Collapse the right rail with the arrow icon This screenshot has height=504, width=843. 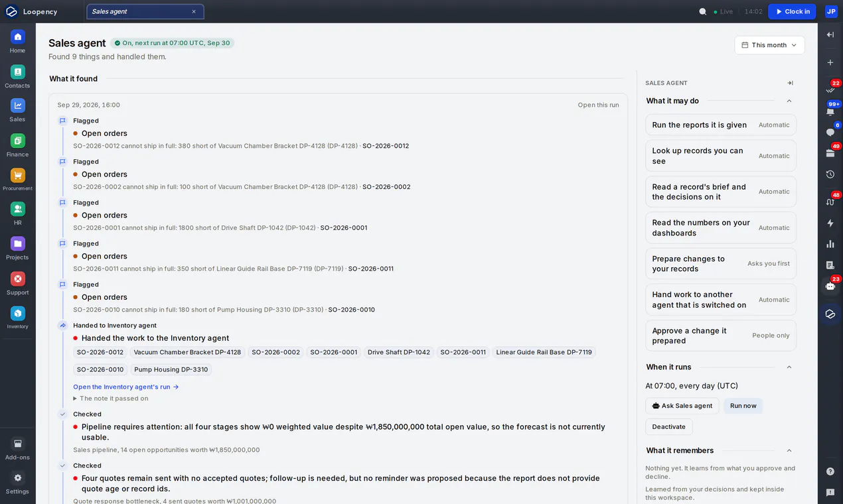[x=830, y=34]
